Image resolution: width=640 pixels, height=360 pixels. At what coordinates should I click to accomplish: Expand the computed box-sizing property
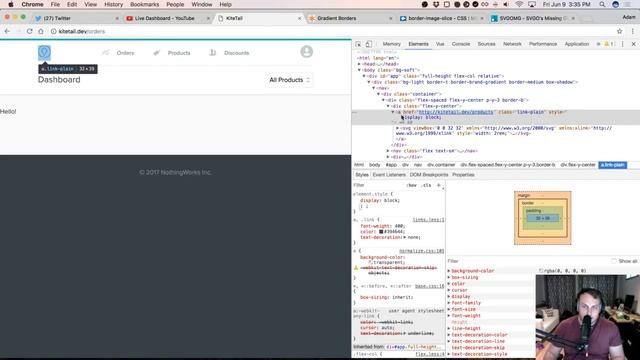[x=449, y=277]
